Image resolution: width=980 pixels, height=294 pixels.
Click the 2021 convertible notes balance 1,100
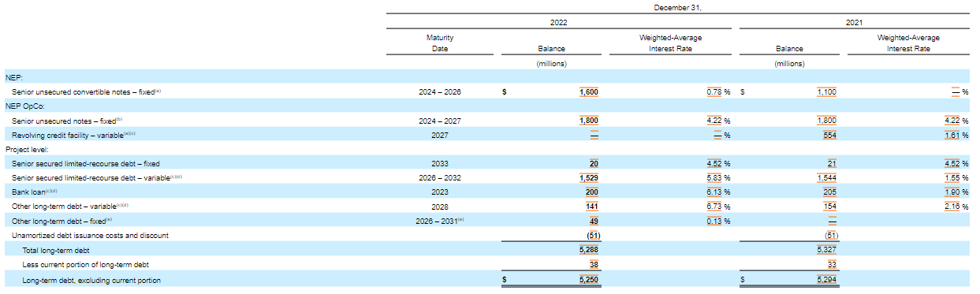point(827,92)
